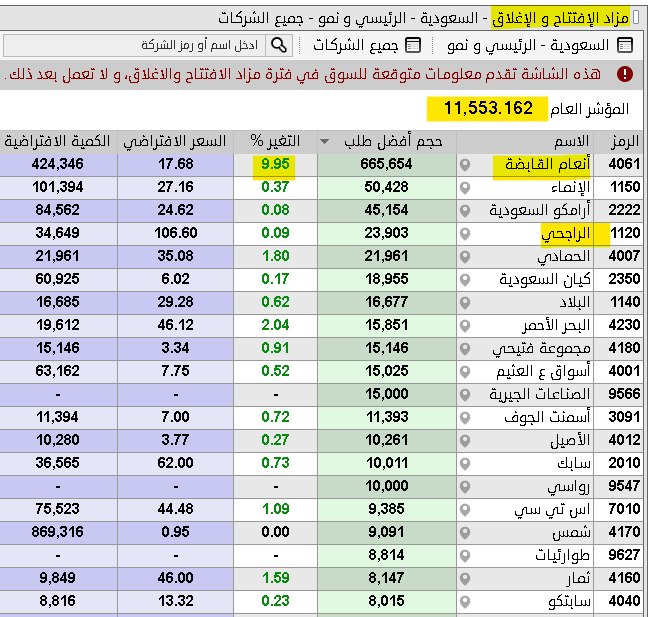Click the pin icon beside الإنماء
The width and height of the screenshot is (648, 617).
click(465, 188)
